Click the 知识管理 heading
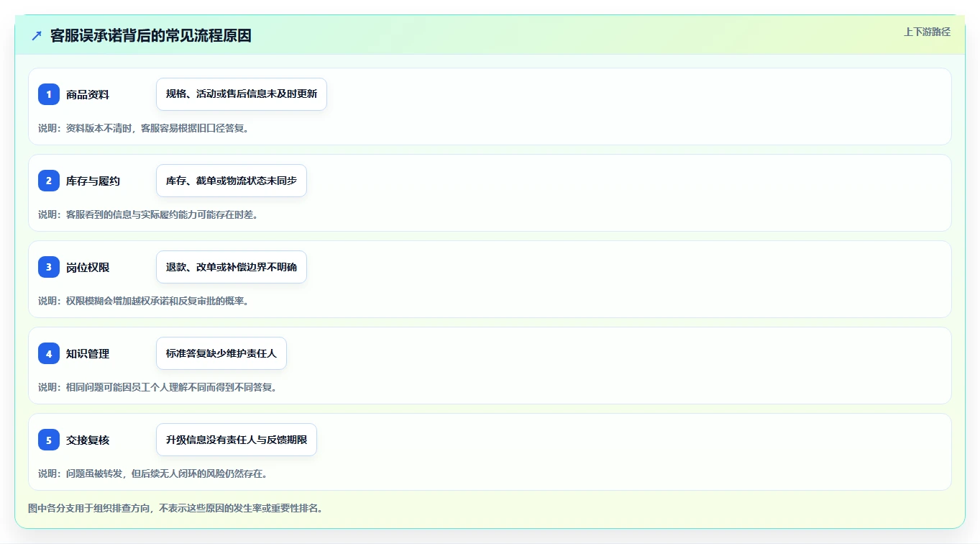The height and width of the screenshot is (544, 980). point(88,353)
